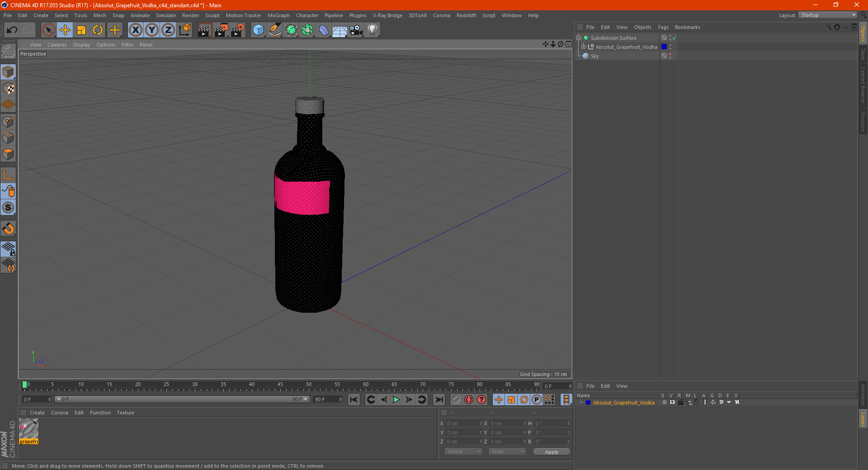The height and width of the screenshot is (470, 868).
Task: Open the File menu
Action: point(8,15)
